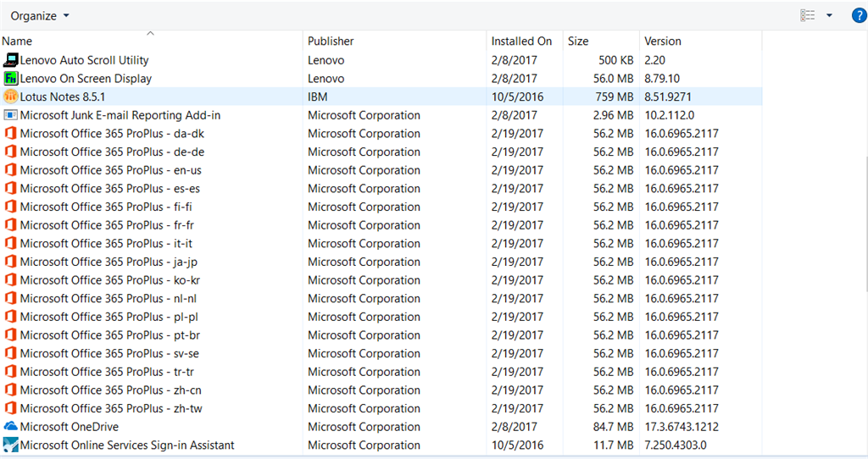Screen dimensions: 868x459
Task: Expand the view options dropdown arrow
Action: coord(829,16)
